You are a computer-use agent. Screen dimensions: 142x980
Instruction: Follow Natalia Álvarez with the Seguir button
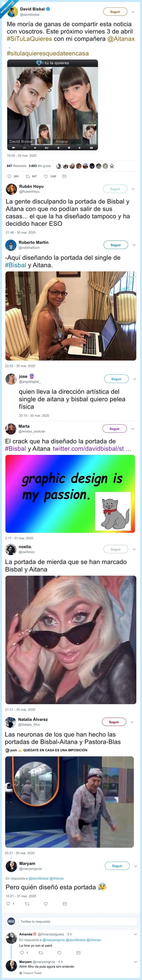(114, 722)
